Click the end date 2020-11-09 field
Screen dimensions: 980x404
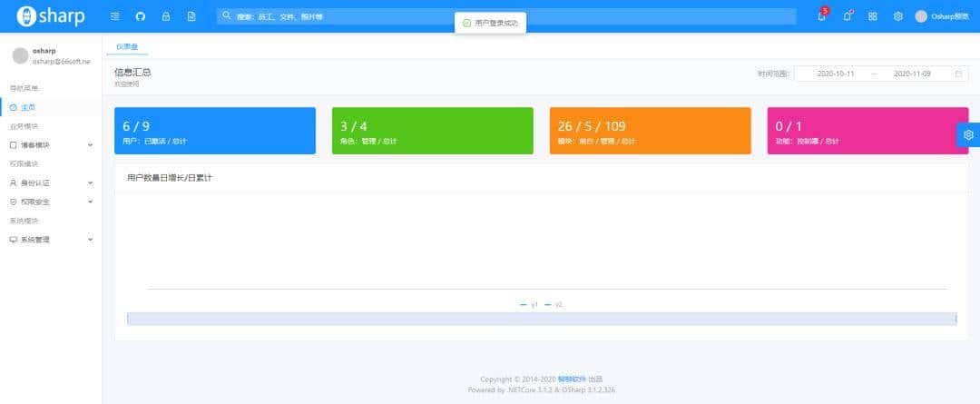[912, 74]
